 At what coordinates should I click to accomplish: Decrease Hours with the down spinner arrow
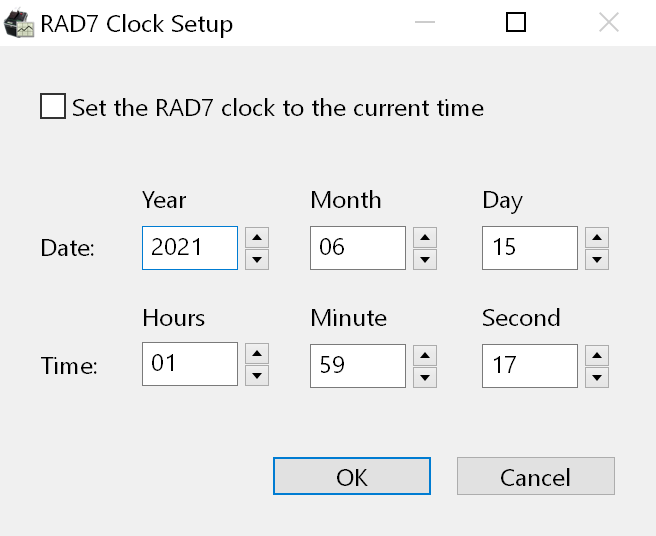(x=257, y=376)
